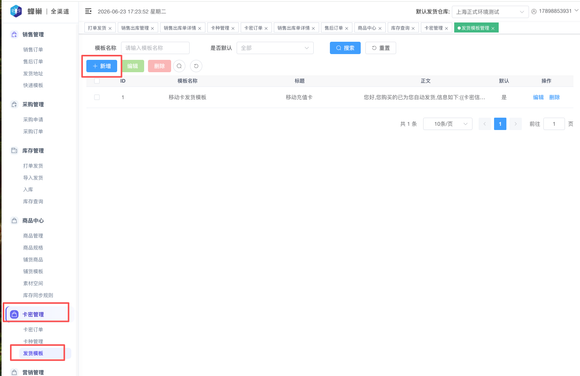The height and width of the screenshot is (376, 580).
Task: Click the page 1 pagination button
Action: pyautogui.click(x=500, y=124)
